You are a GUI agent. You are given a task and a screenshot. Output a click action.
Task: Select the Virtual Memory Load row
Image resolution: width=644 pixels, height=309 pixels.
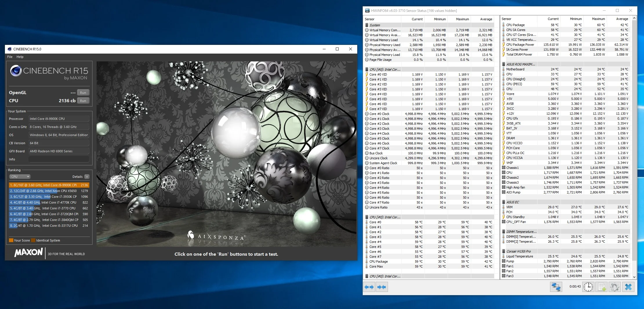point(429,40)
